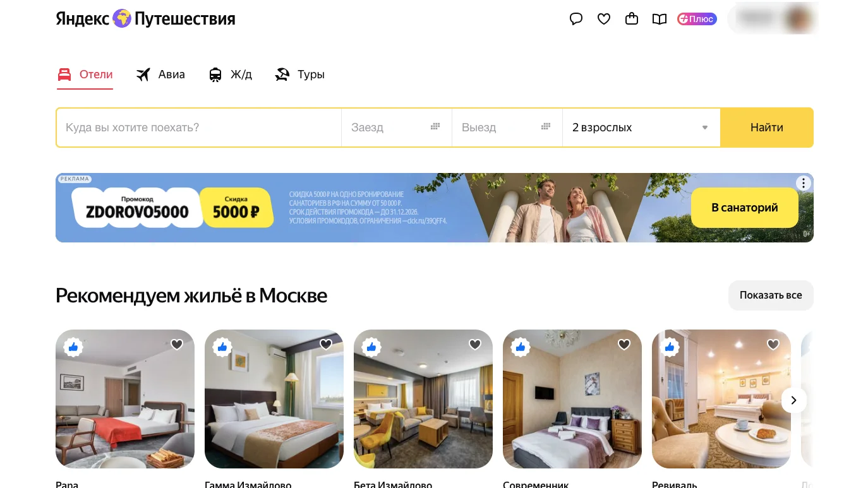Focus the Куда вы хотите поехать field

(199, 128)
